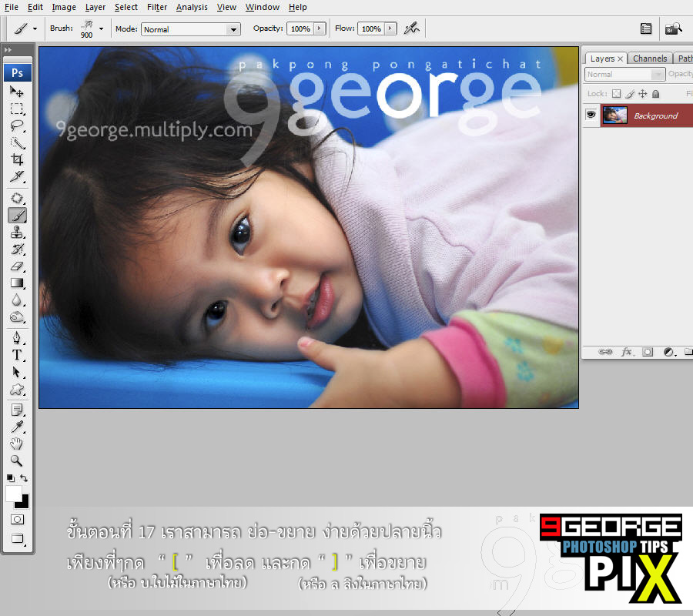
Task: Open the Filter menu
Action: [157, 7]
